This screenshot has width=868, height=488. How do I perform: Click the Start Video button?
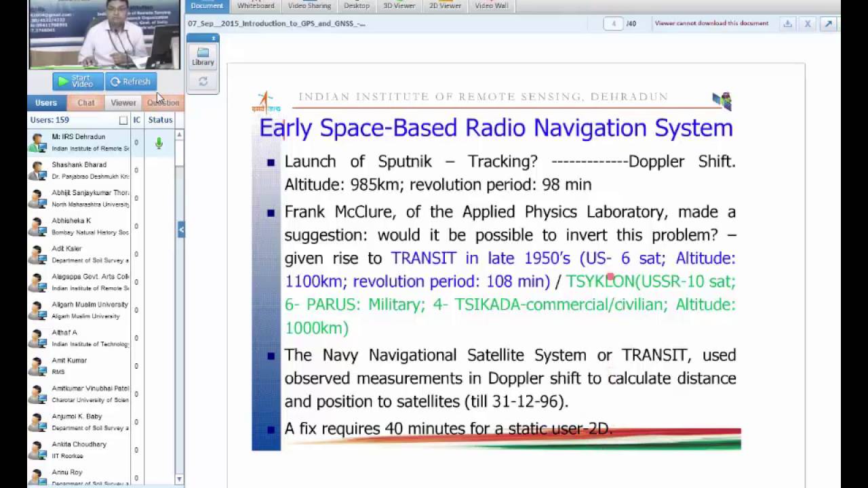78,81
